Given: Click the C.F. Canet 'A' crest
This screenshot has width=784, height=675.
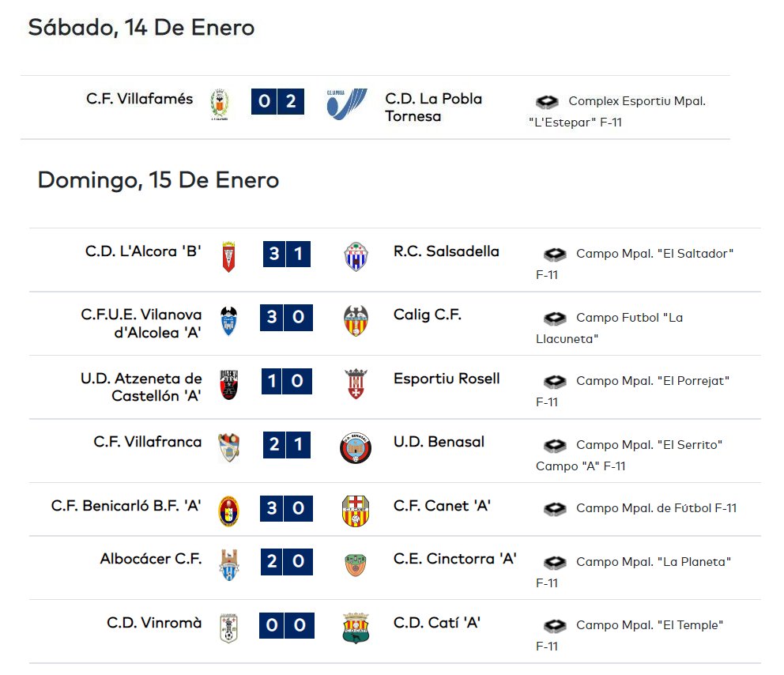Looking at the screenshot, I should pyautogui.click(x=356, y=511).
